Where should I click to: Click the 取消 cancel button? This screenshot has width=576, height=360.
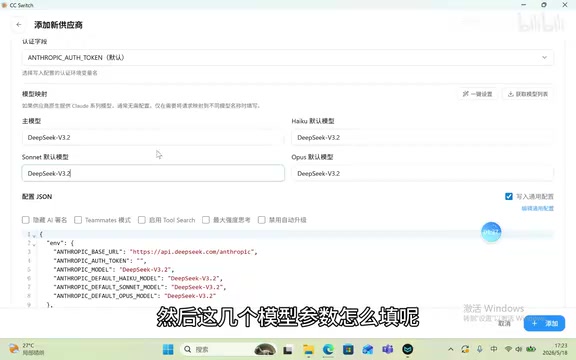tap(504, 323)
